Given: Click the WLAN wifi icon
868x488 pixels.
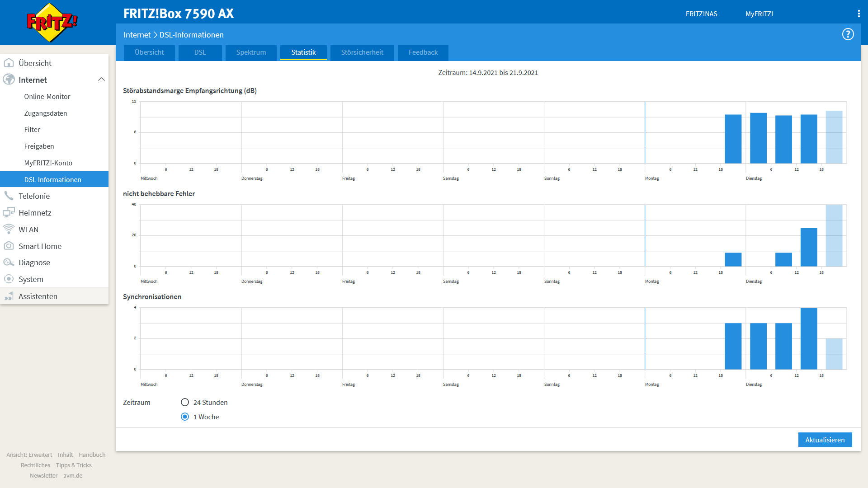Looking at the screenshot, I should 9,230.
